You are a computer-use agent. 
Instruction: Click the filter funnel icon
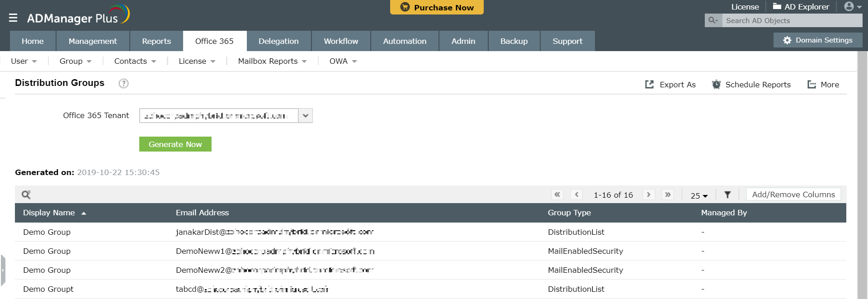pyautogui.click(x=727, y=195)
